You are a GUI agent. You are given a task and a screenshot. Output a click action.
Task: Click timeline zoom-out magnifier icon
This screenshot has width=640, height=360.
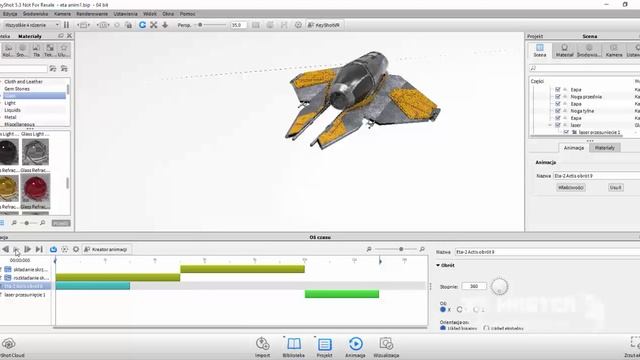point(369,249)
